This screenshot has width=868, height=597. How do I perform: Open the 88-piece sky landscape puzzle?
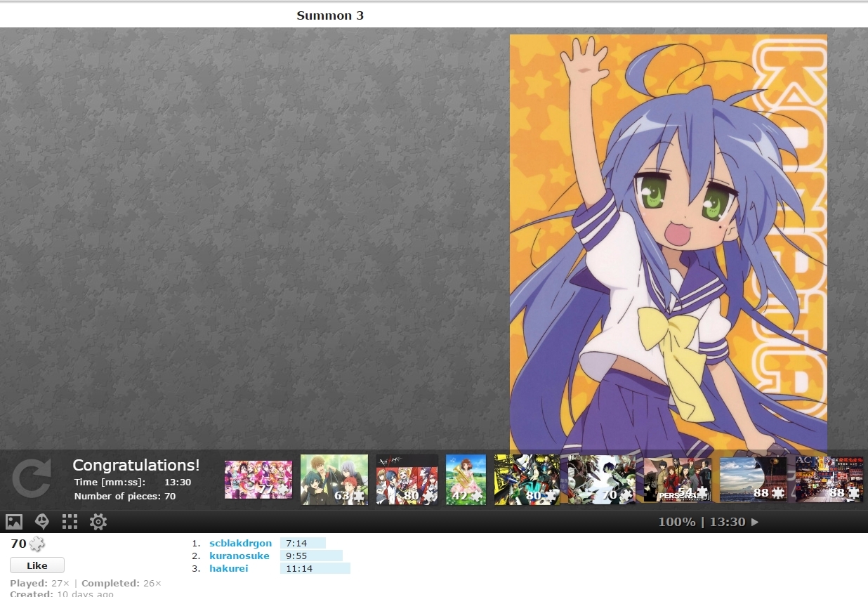(x=754, y=480)
